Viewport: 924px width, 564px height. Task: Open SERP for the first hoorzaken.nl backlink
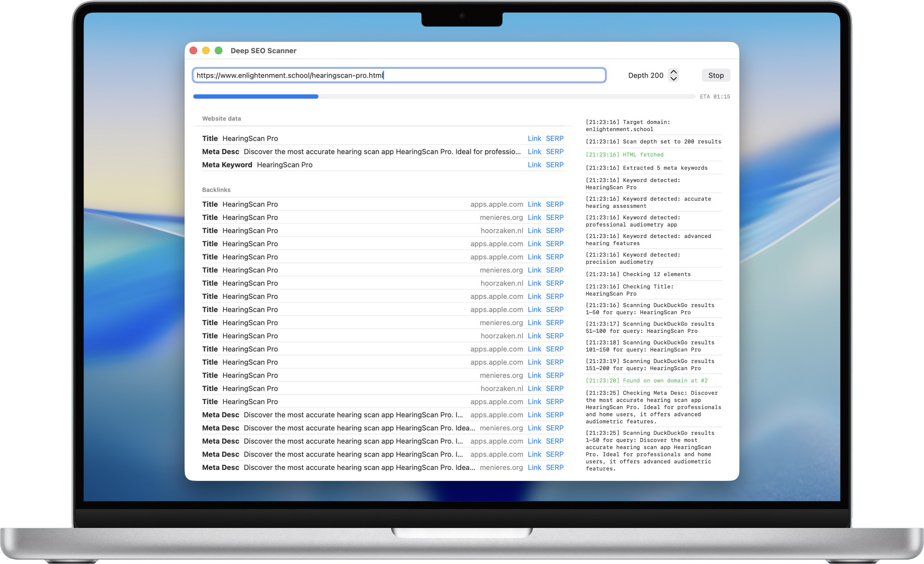(x=555, y=230)
